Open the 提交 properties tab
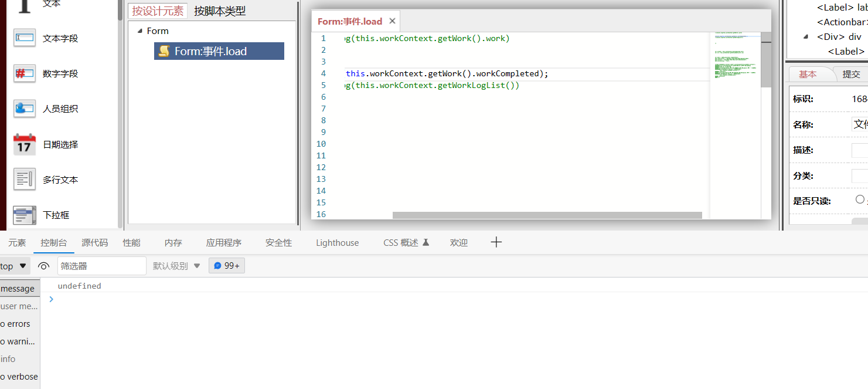Image resolution: width=868 pixels, height=389 pixels. pos(852,74)
